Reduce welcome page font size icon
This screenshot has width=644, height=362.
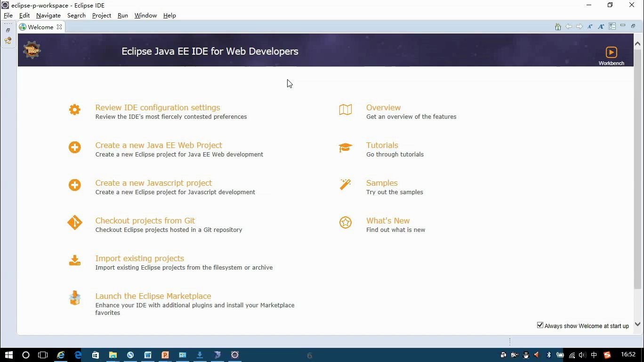point(590,27)
